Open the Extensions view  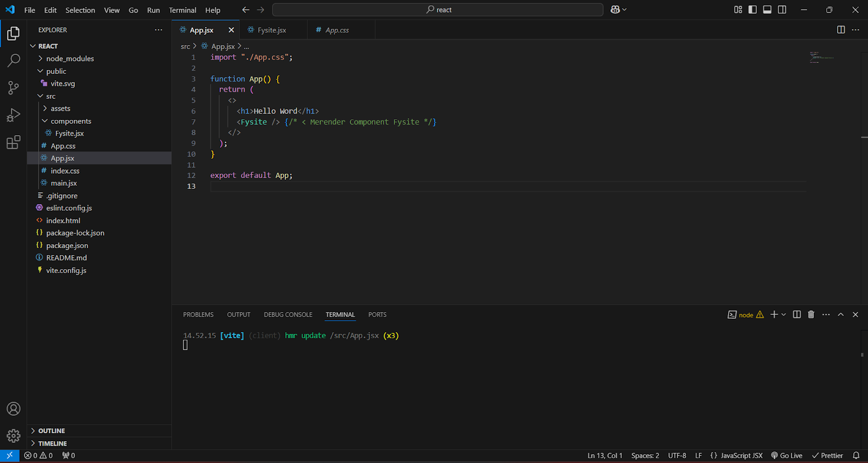14,143
